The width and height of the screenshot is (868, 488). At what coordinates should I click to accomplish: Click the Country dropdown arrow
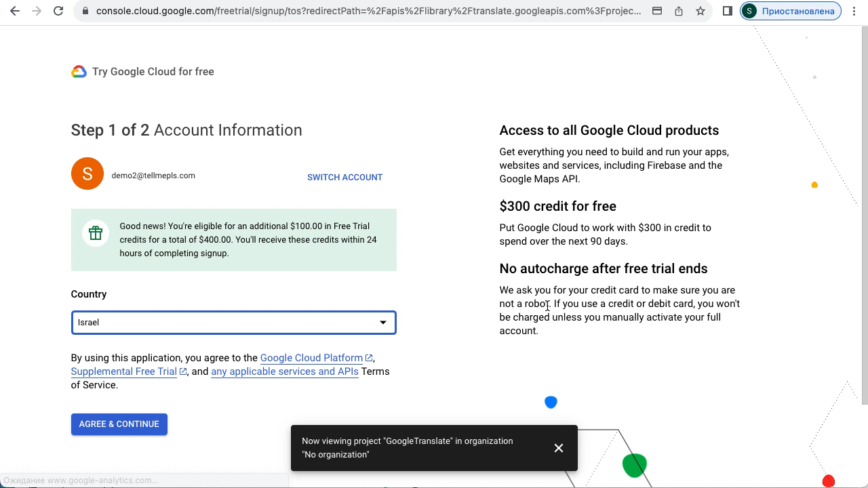(383, 323)
